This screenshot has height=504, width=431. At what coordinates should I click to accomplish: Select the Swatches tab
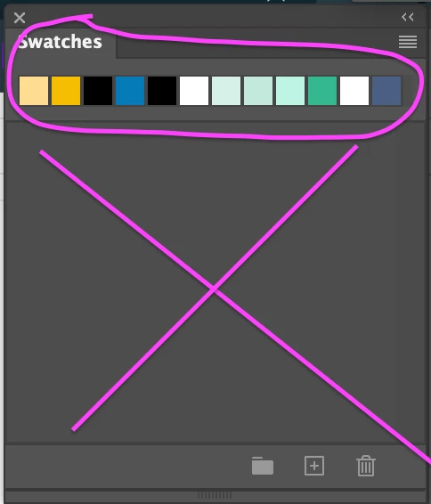point(61,42)
